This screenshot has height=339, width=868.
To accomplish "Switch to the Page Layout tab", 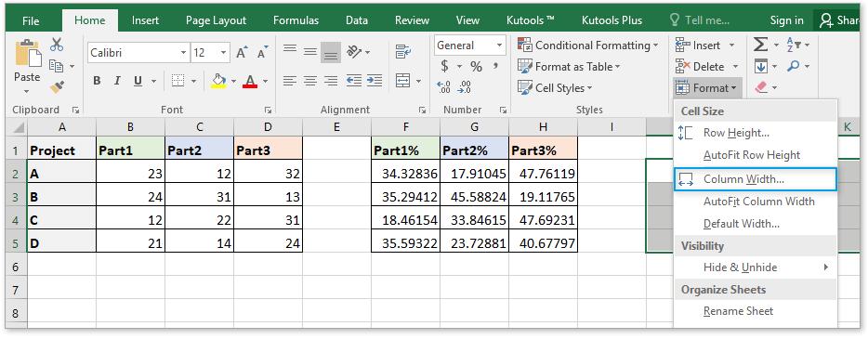I will (216, 20).
